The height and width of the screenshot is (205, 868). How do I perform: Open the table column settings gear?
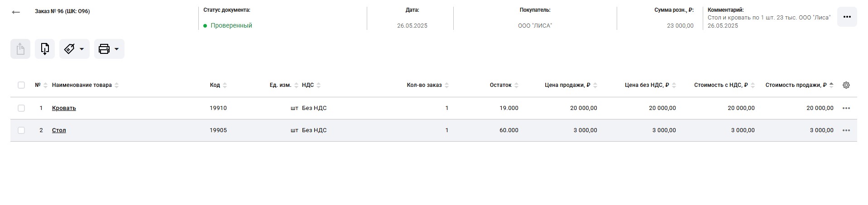click(x=846, y=85)
